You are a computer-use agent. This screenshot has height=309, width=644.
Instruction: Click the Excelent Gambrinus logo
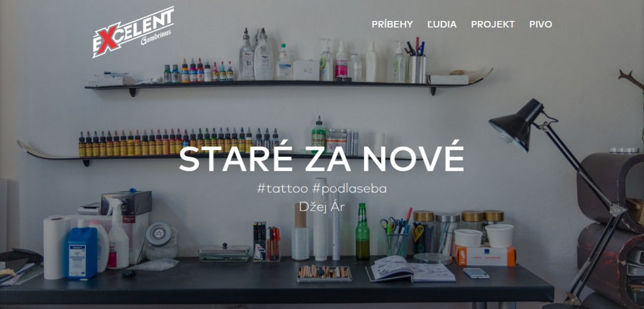click(133, 32)
